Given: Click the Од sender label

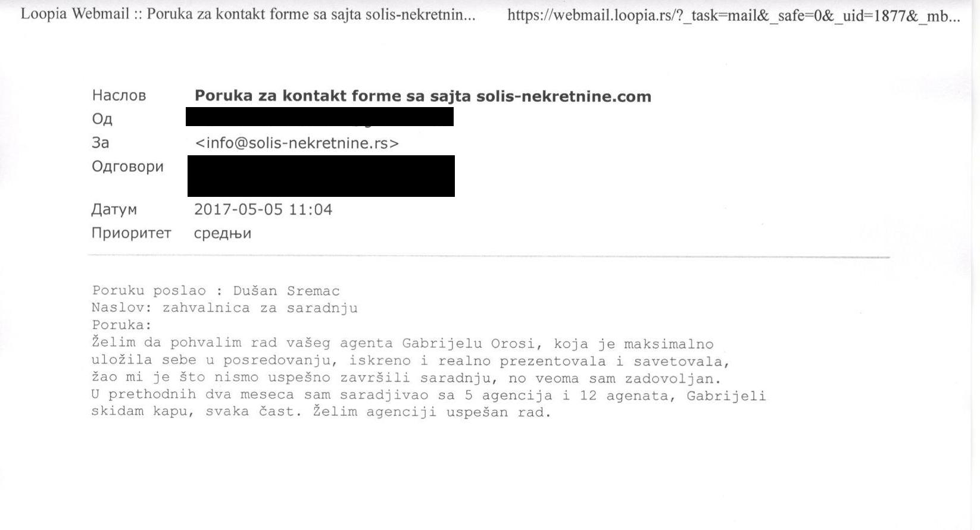Looking at the screenshot, I should [102, 120].
